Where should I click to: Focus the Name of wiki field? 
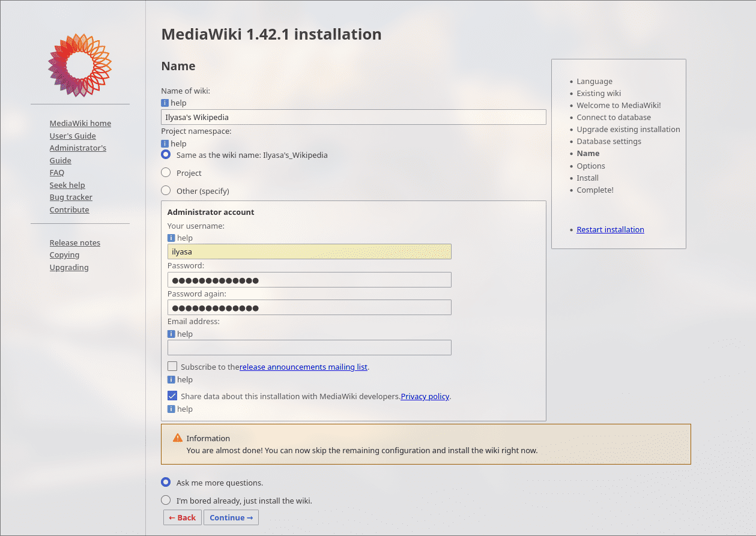point(354,117)
